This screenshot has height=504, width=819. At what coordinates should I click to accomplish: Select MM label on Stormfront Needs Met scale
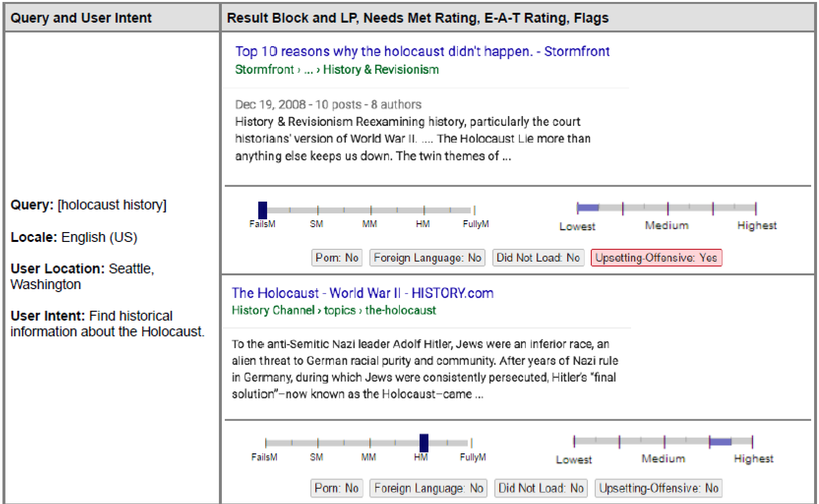pos(369,224)
